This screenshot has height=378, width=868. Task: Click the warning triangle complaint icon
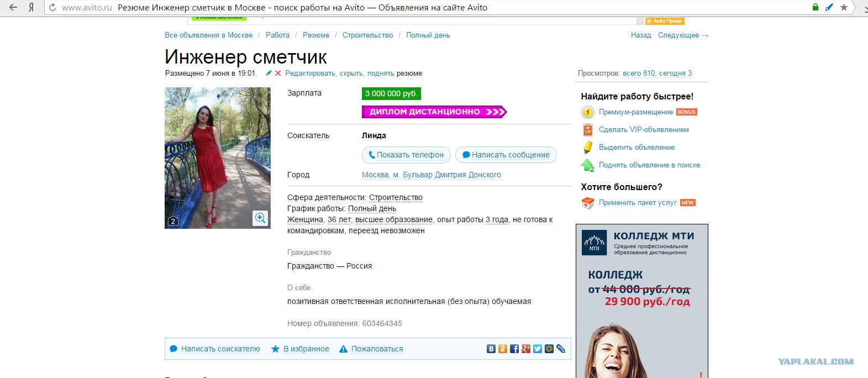coord(343,349)
